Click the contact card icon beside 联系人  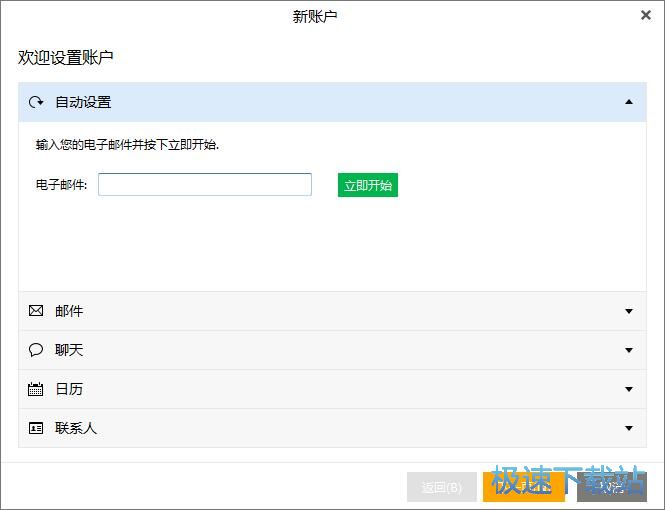tap(36, 428)
